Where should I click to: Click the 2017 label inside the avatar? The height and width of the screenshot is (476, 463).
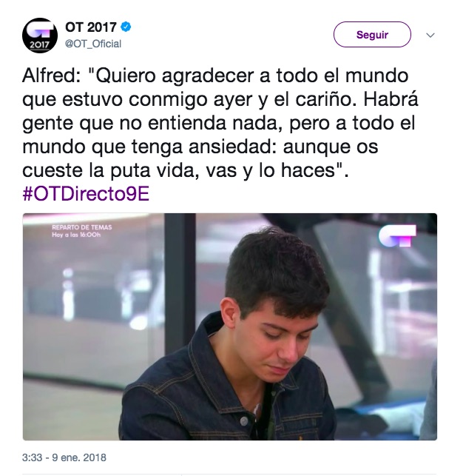39,45
